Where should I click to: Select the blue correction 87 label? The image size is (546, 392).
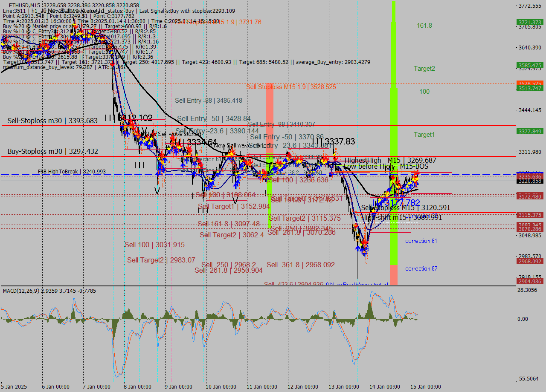(x=421, y=268)
